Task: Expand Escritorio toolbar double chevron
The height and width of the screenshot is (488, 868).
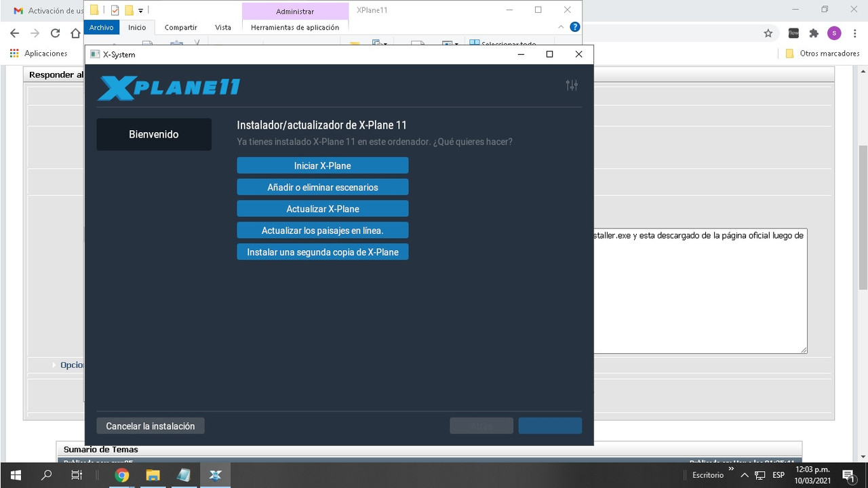Action: tap(731, 469)
